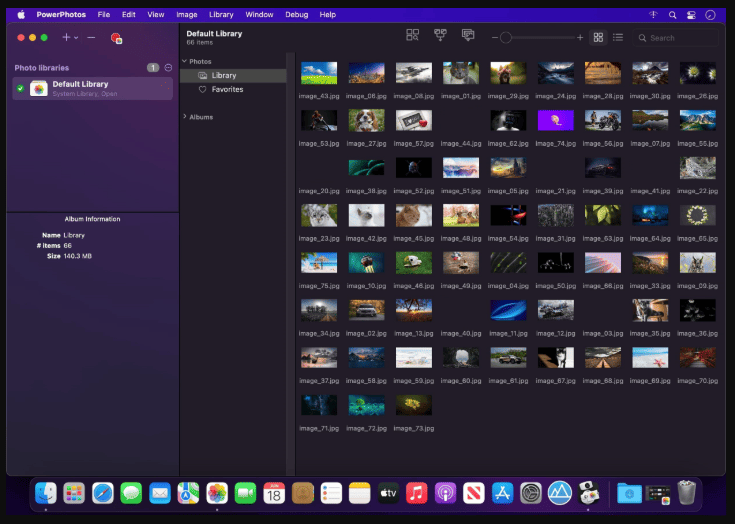This screenshot has height=524, width=735.
Task: Adjust the thumbnail size slider knob
Action: click(x=505, y=37)
